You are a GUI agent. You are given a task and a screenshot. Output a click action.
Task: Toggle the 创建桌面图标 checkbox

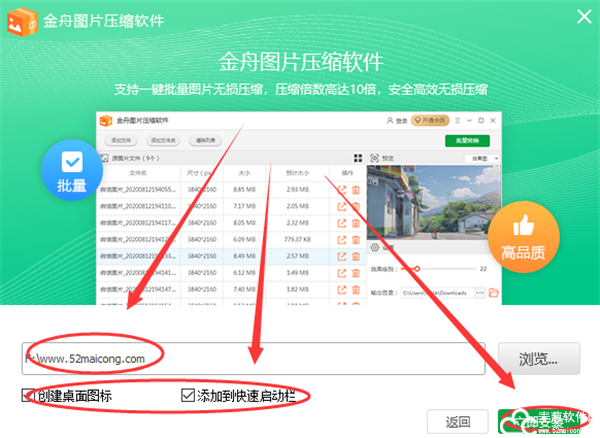pyautogui.click(x=28, y=396)
